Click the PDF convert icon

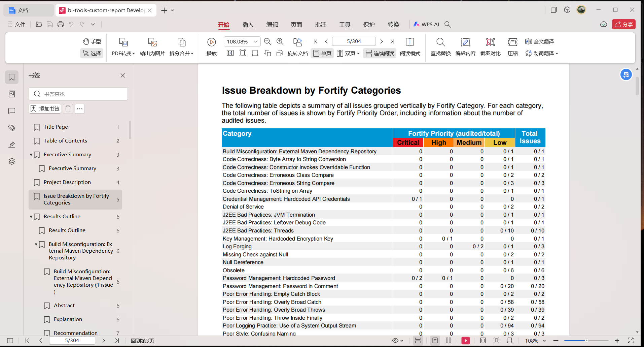click(x=123, y=42)
